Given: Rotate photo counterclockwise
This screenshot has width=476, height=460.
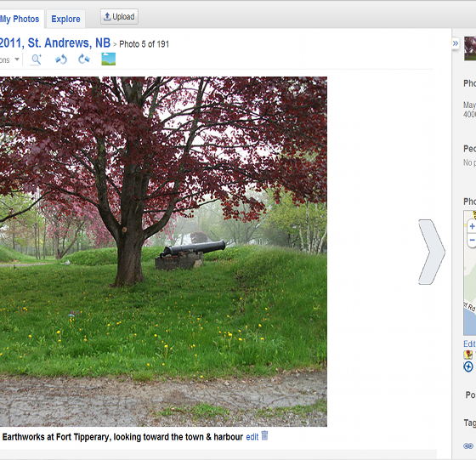Looking at the screenshot, I should [x=61, y=60].
